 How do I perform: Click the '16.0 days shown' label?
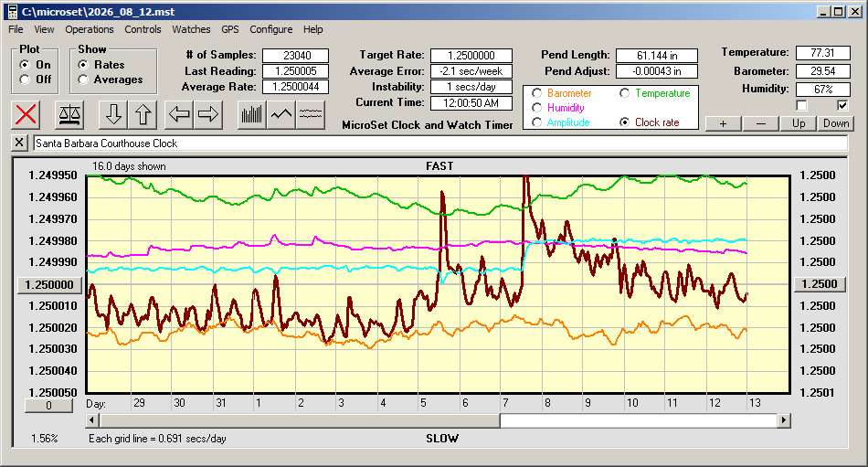pyautogui.click(x=129, y=166)
